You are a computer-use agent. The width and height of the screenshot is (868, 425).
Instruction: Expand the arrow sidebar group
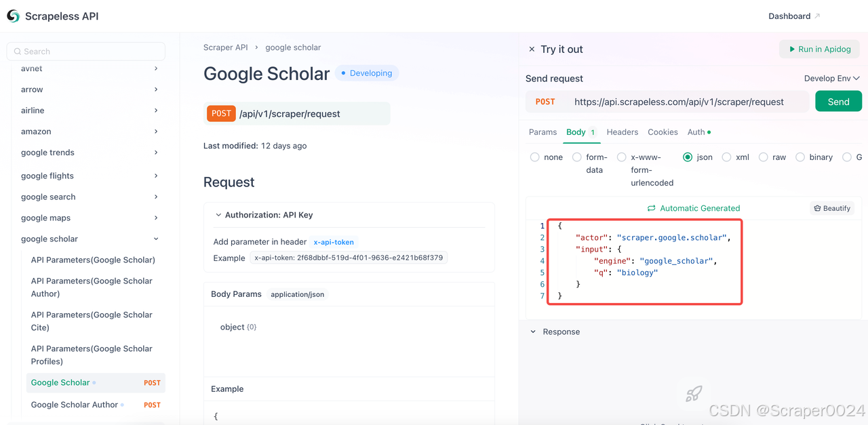pyautogui.click(x=156, y=89)
